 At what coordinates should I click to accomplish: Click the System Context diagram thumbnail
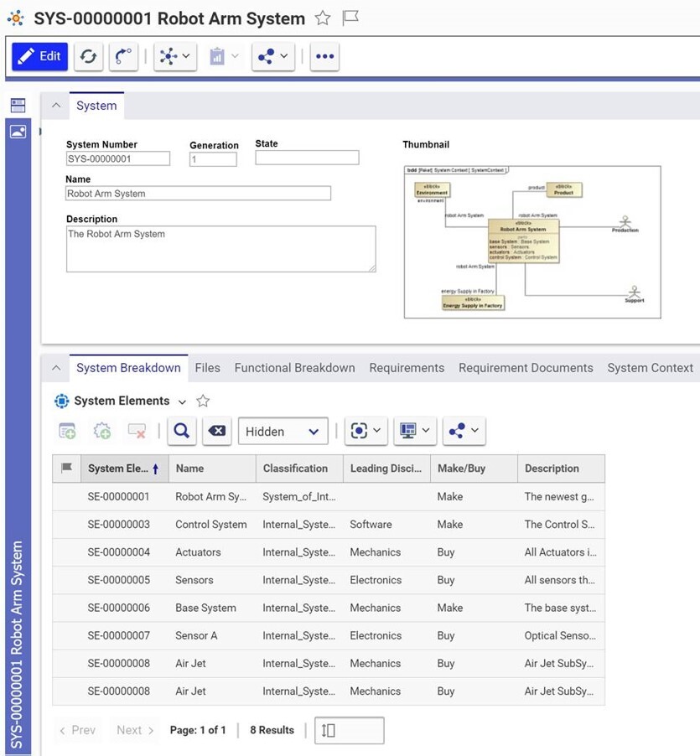(532, 241)
